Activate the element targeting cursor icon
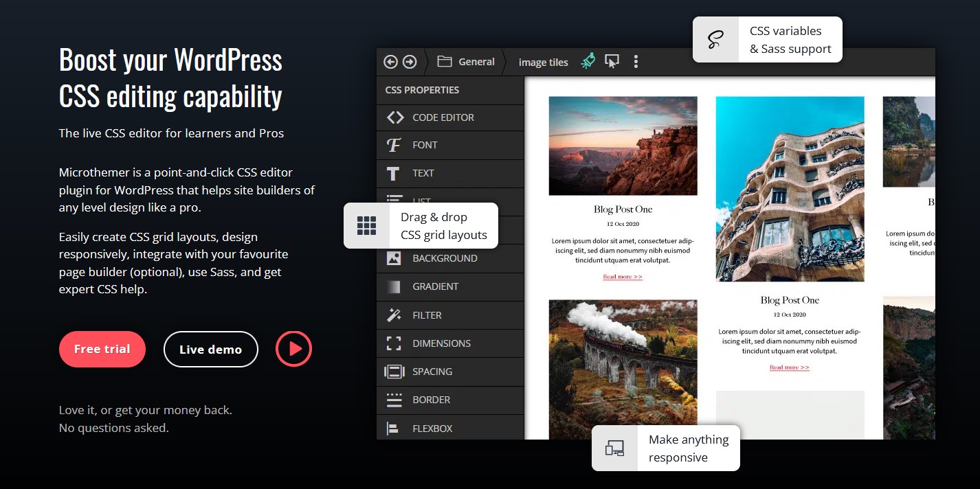Viewport: 980px width, 489px height. click(x=612, y=62)
